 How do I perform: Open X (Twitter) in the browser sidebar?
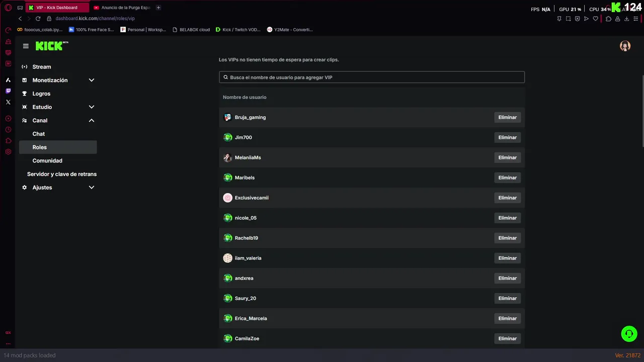point(8,102)
